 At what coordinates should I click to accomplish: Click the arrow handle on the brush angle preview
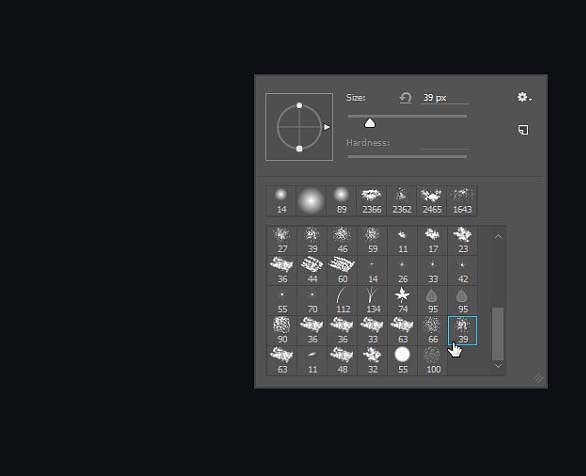[x=327, y=127]
